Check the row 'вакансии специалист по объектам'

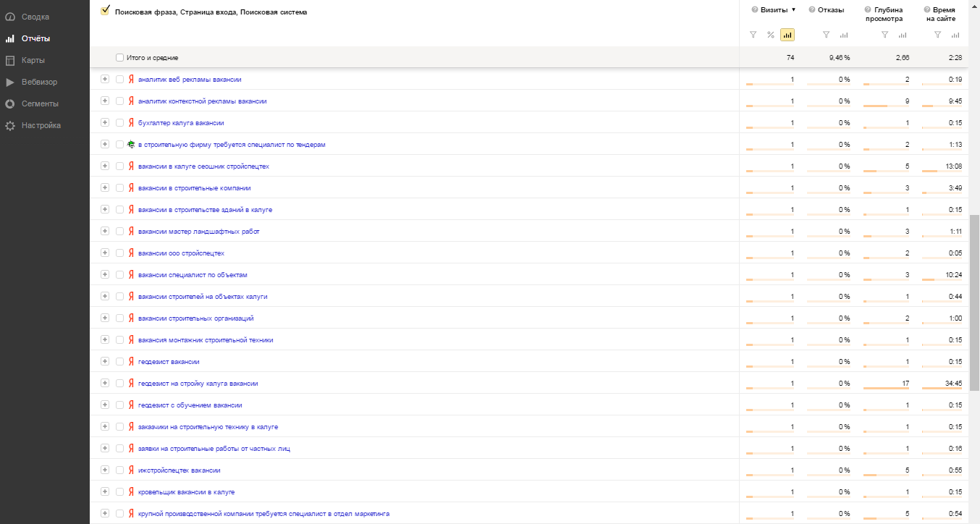[119, 275]
